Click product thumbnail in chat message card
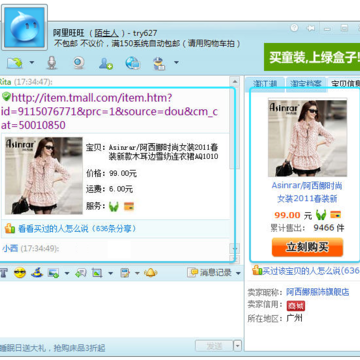Viewport: 360px width, 360px height. click(44, 175)
